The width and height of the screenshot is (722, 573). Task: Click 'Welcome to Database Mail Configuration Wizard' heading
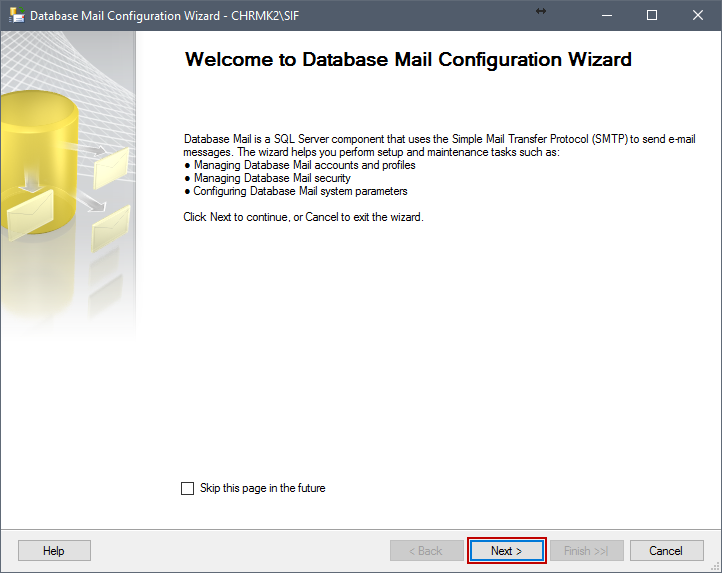tap(408, 59)
